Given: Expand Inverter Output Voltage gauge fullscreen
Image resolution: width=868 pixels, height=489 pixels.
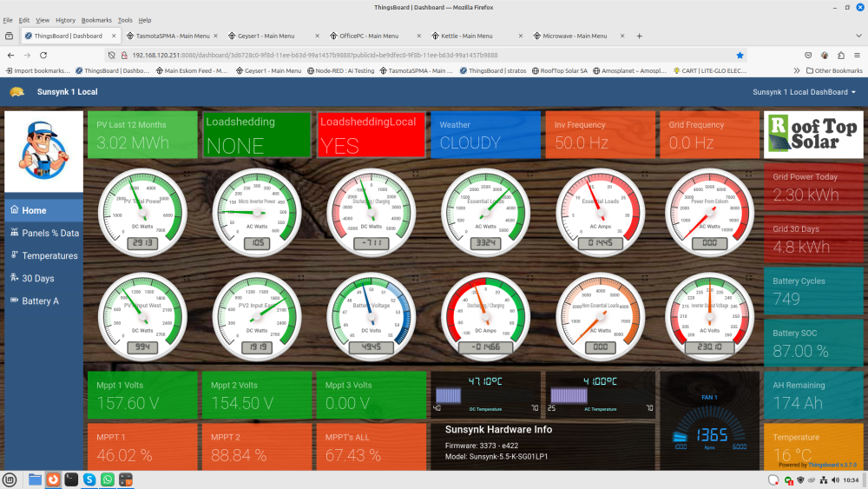Looking at the screenshot, I should point(748,278).
